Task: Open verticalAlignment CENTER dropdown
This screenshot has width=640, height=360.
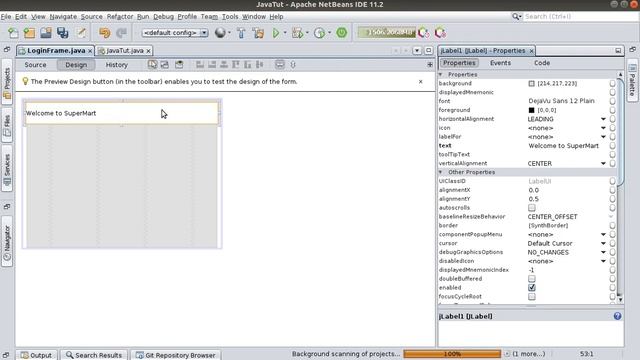Action: coord(603,163)
